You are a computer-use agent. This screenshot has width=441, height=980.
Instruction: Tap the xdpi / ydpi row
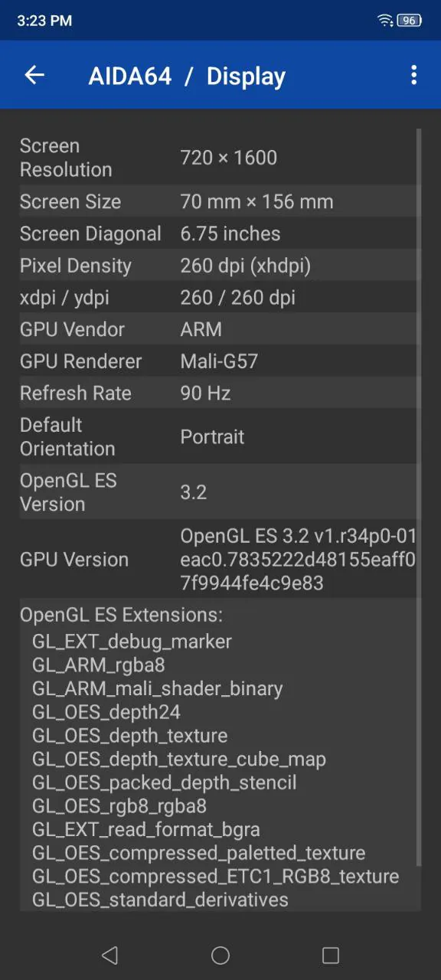[220, 297]
